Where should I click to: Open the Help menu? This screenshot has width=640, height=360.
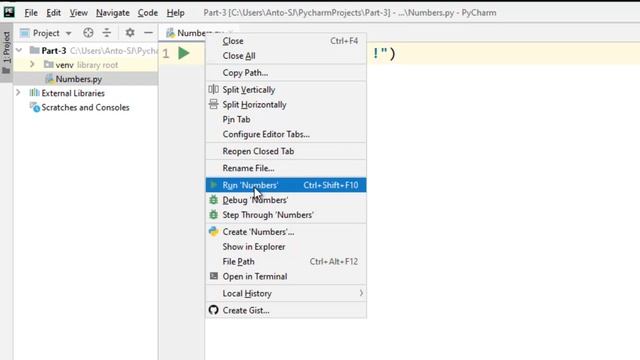point(176,13)
